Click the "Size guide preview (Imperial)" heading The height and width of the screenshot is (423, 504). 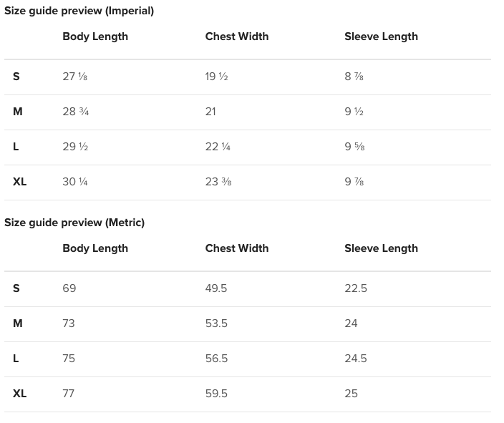(x=79, y=11)
